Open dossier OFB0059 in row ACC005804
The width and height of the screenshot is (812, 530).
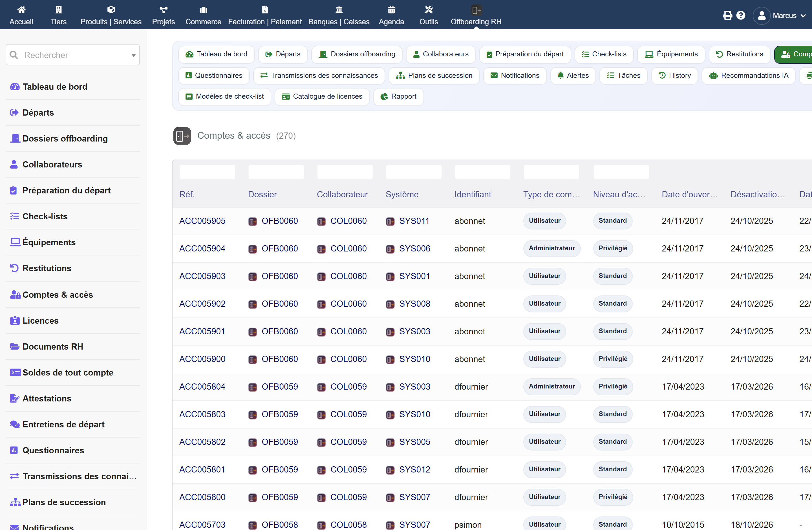(x=279, y=387)
